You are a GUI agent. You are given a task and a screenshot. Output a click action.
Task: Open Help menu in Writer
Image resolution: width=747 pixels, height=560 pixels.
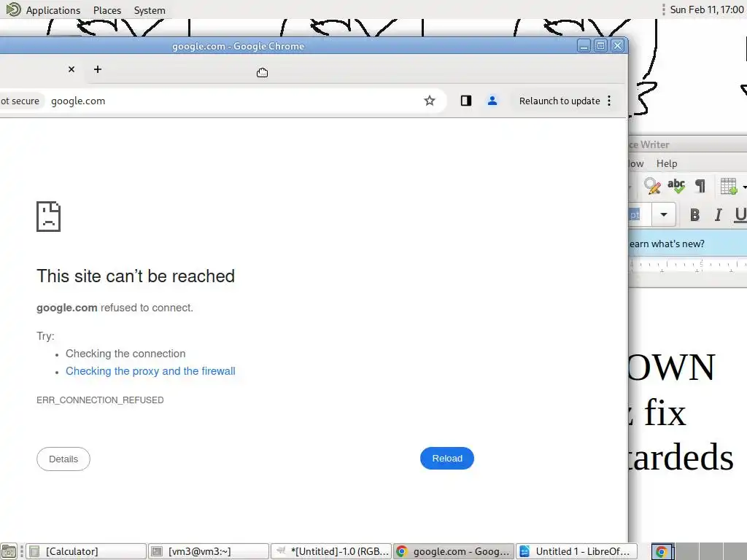667,163
